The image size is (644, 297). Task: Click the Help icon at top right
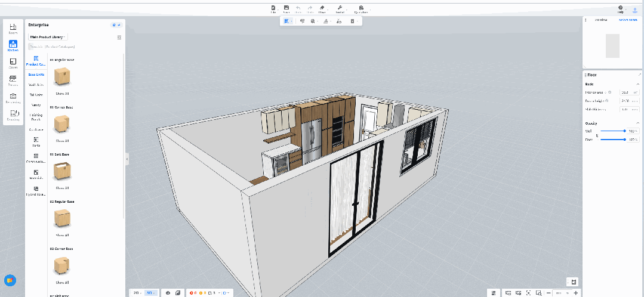tap(620, 9)
